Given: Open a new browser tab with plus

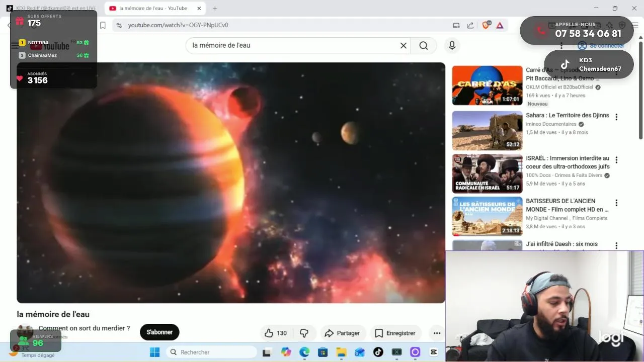Looking at the screenshot, I should [x=215, y=9].
